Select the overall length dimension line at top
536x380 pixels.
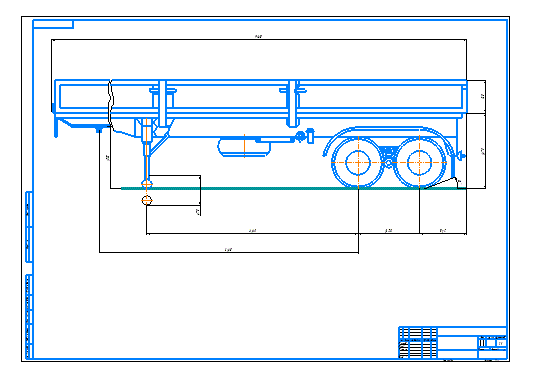pyautogui.click(x=259, y=39)
